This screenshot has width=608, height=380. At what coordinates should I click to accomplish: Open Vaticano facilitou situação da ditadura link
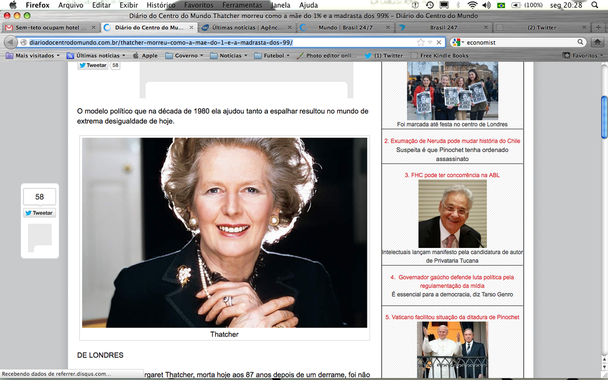[x=452, y=317]
